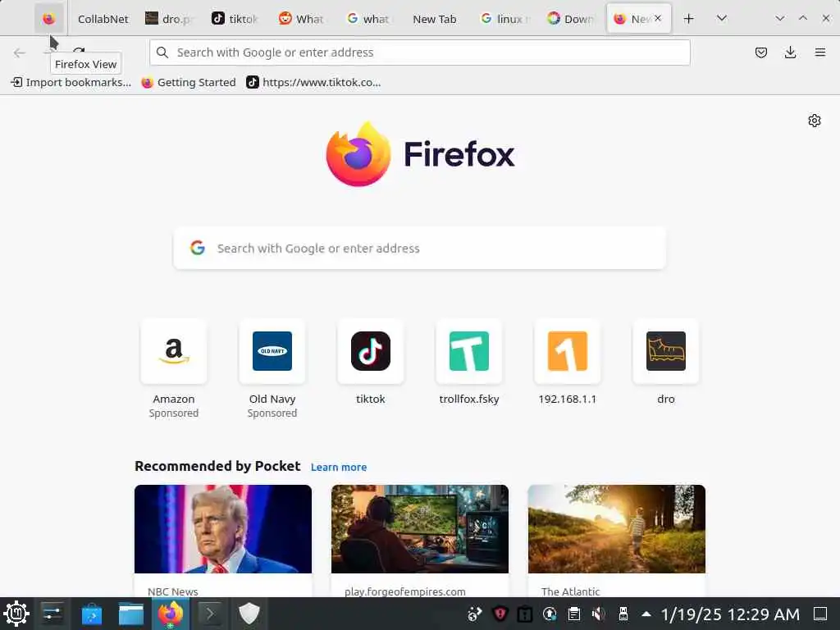Click the date and time clock
This screenshot has height=630, width=840.
click(x=730, y=614)
